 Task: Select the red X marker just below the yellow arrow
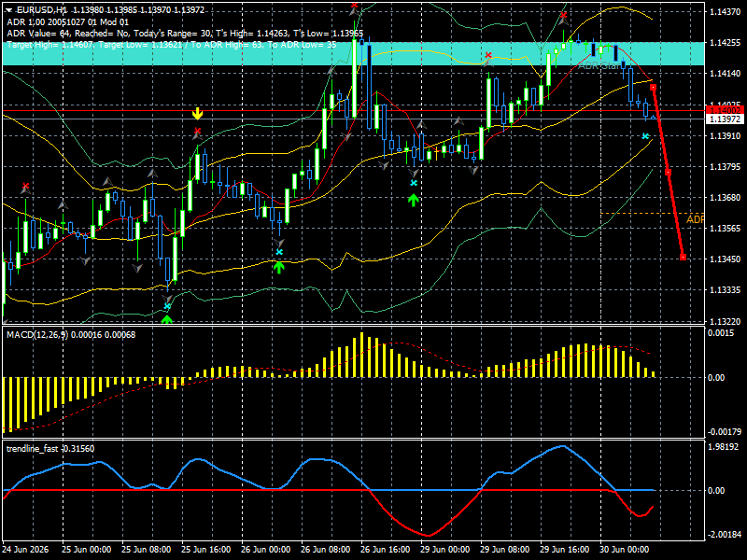tap(197, 131)
